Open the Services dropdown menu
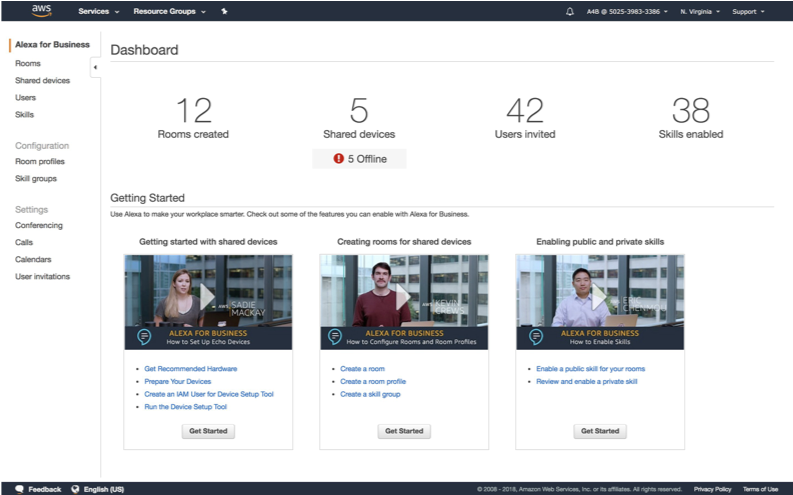The width and height of the screenshot is (793, 495). pos(99,11)
